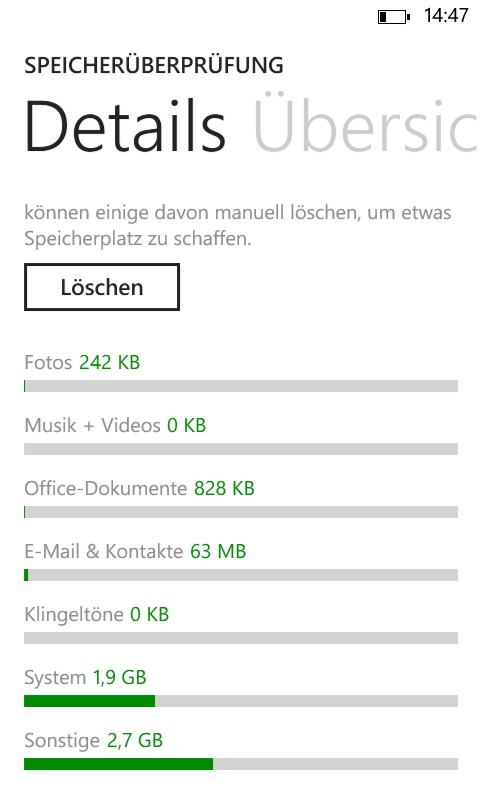Select the Details pivot header
Image resolution: width=480 pixels, height=800 pixels.
[125, 126]
